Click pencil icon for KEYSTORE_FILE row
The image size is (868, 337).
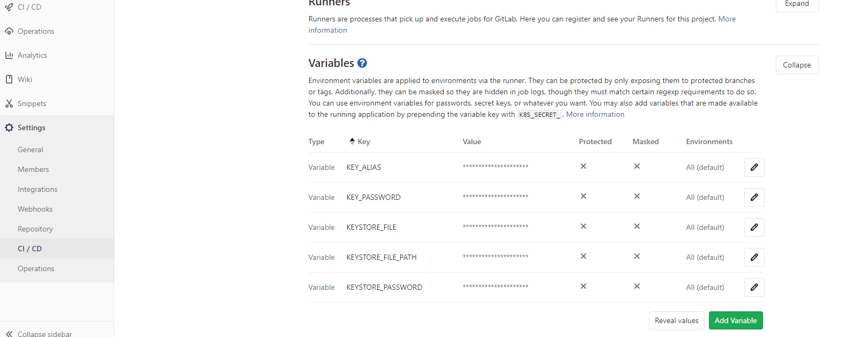click(x=754, y=227)
